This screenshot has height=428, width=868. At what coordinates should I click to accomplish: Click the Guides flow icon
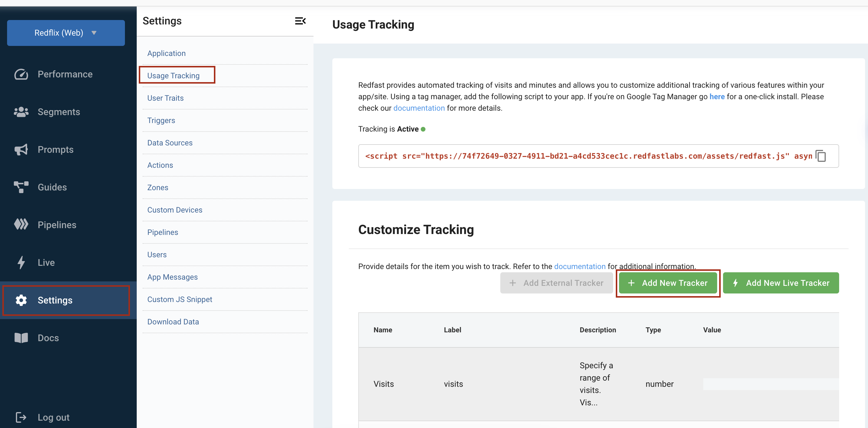(x=21, y=187)
